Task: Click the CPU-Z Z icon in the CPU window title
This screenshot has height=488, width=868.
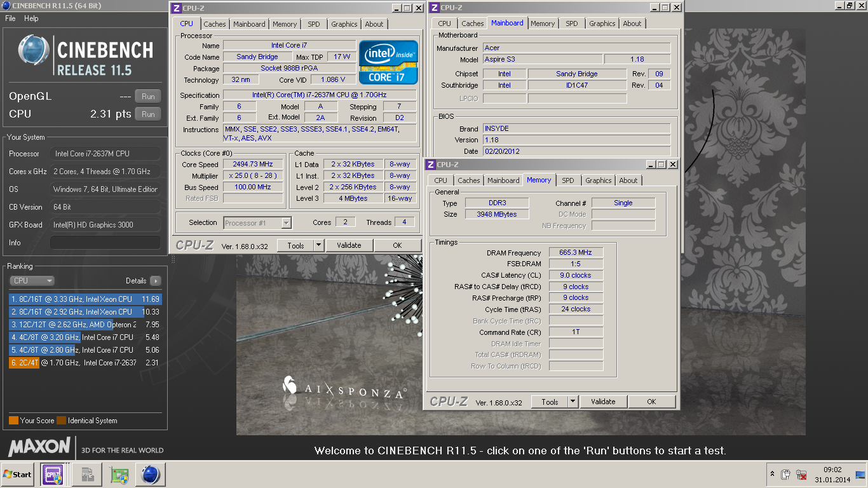Action: 176,8
